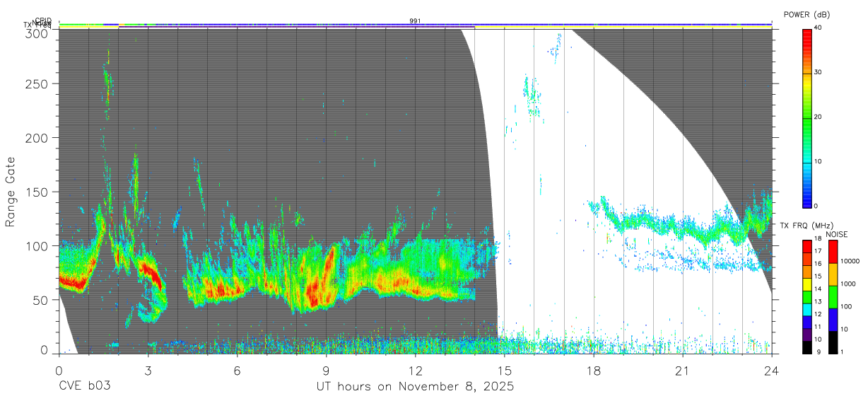Click the 18 tick on the UT hours axis
Image resolution: width=868 pixels, height=401 pixels.
(593, 370)
